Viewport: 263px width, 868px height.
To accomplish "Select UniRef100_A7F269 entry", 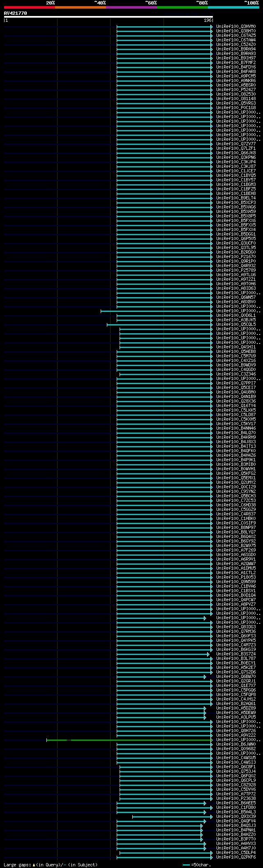I will [x=236, y=550].
